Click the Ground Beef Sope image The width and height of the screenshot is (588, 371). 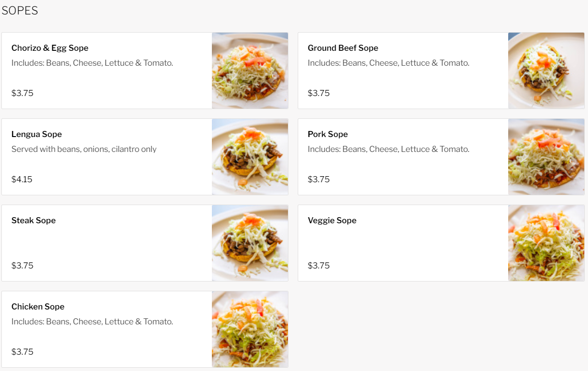[546, 71]
